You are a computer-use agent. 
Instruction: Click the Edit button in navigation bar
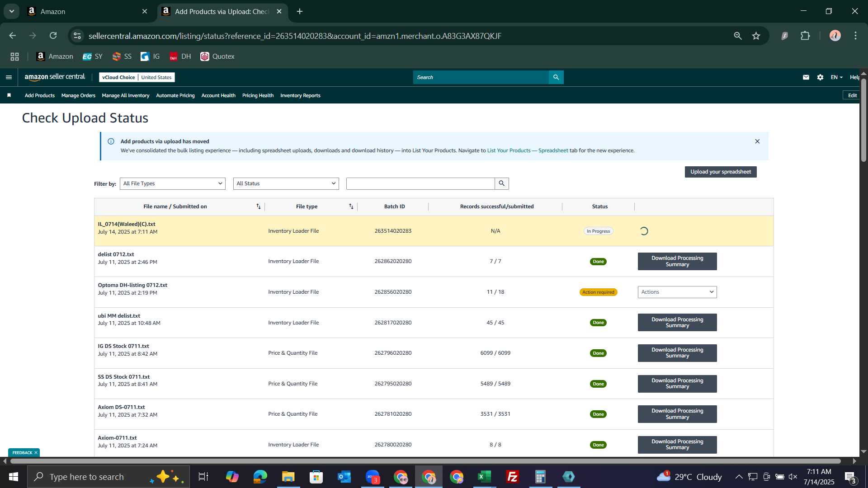(852, 95)
